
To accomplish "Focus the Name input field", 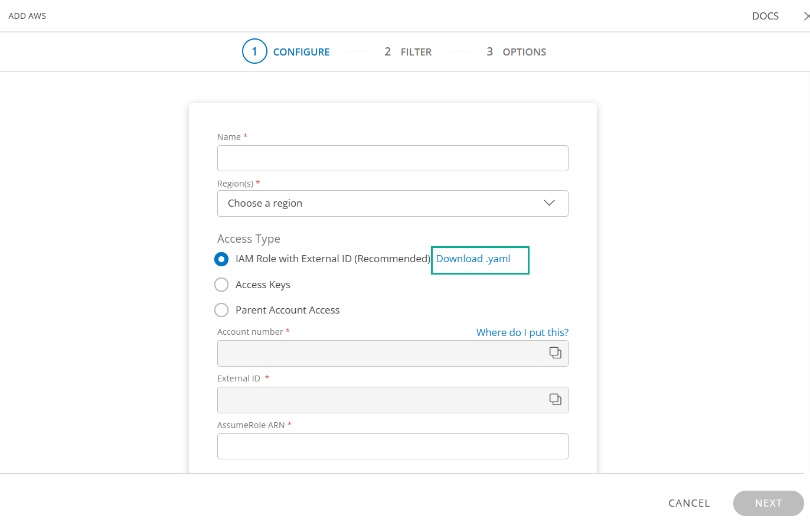I will click(393, 158).
